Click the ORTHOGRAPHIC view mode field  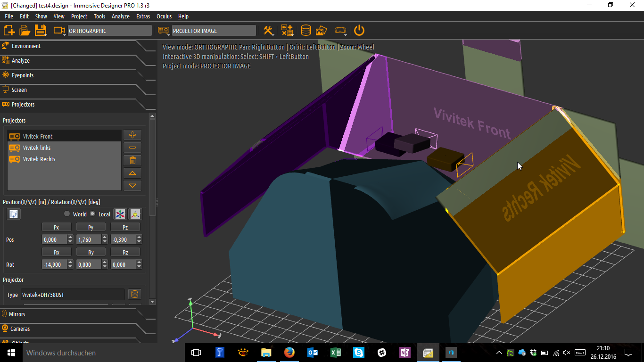coord(110,31)
